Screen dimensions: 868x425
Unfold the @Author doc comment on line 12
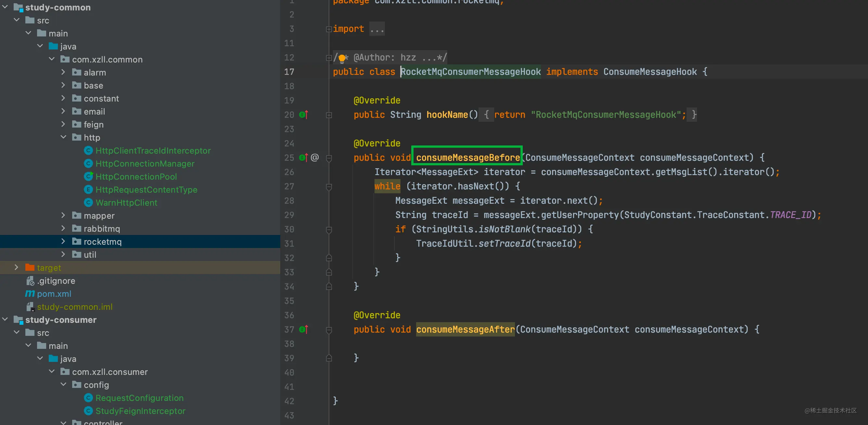[x=329, y=58]
